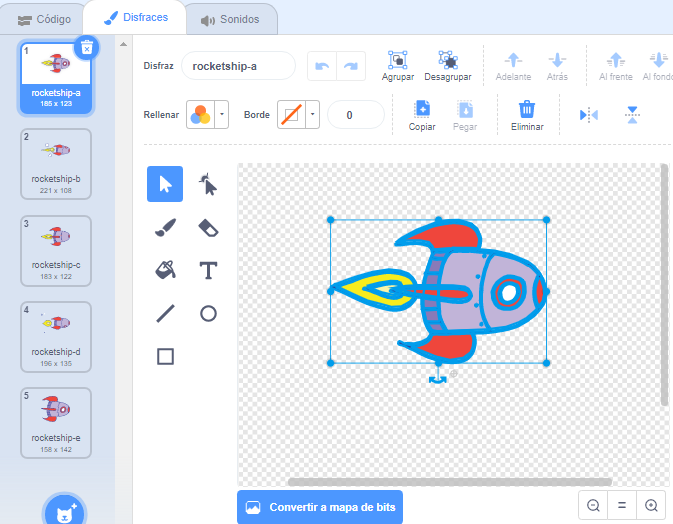Image resolution: width=673 pixels, height=524 pixels.
Task: Activate the Fill bucket tool
Action: pos(165,270)
